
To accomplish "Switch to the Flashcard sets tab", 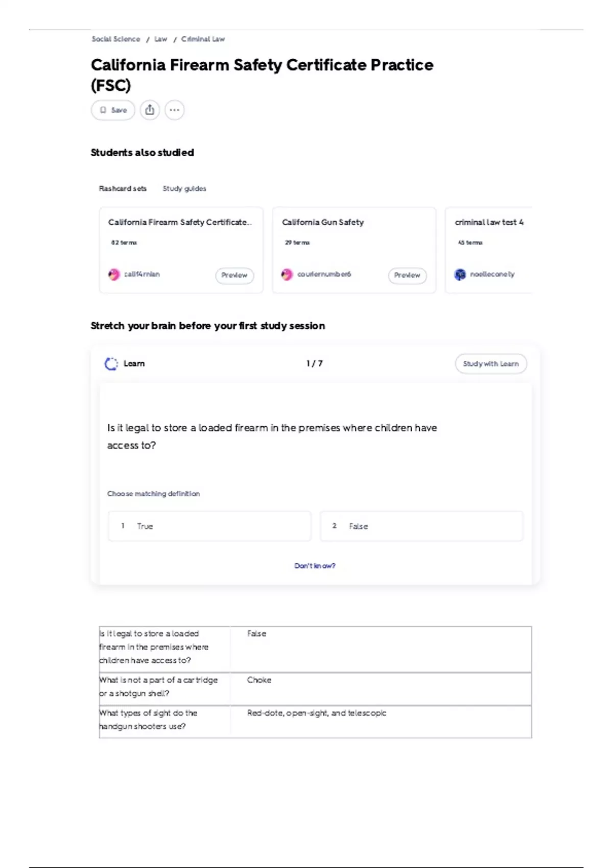I will [x=123, y=188].
